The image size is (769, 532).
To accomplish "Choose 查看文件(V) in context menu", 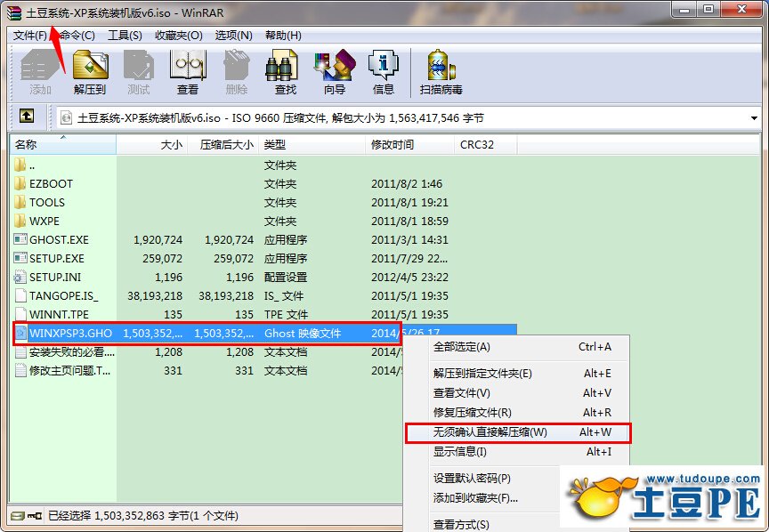I will click(516, 392).
